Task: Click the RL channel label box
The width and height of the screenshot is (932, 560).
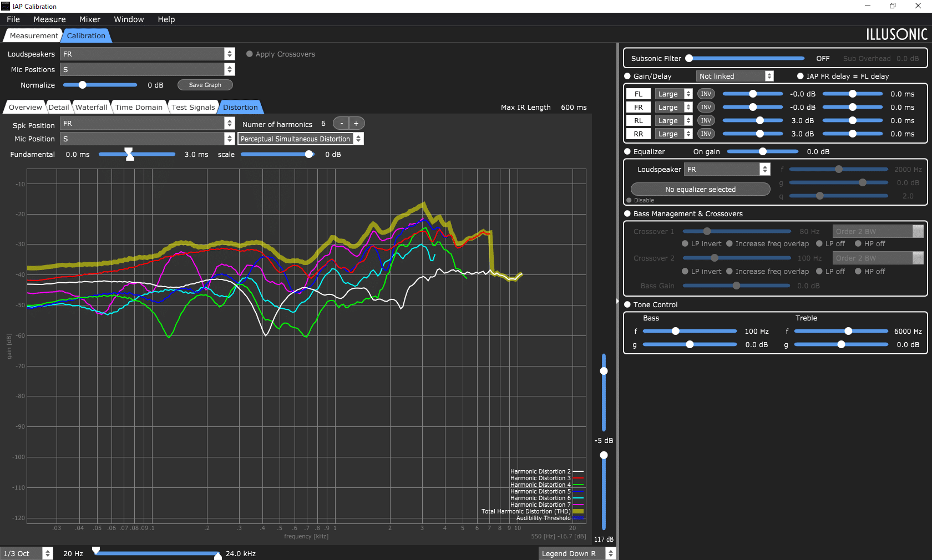Action: click(639, 120)
